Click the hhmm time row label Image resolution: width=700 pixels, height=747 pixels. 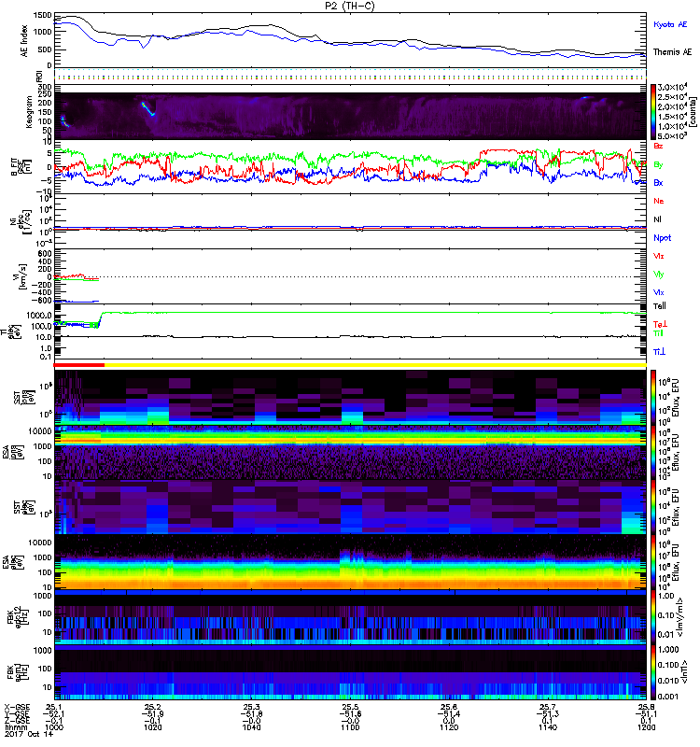pos(15,726)
